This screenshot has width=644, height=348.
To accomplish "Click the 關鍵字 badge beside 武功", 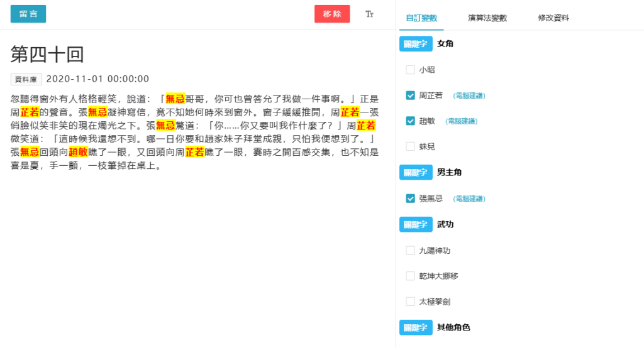I will coord(416,224).
